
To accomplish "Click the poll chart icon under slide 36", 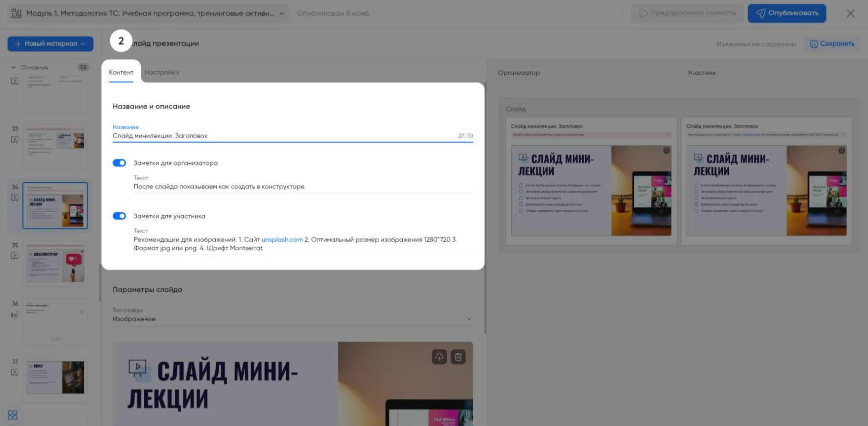I will [15, 315].
